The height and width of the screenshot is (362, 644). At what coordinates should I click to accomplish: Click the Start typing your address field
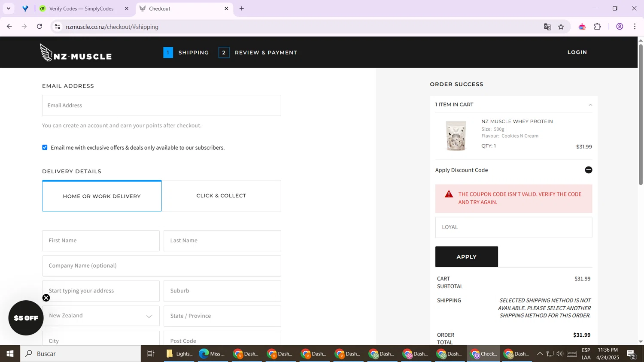coord(101,291)
